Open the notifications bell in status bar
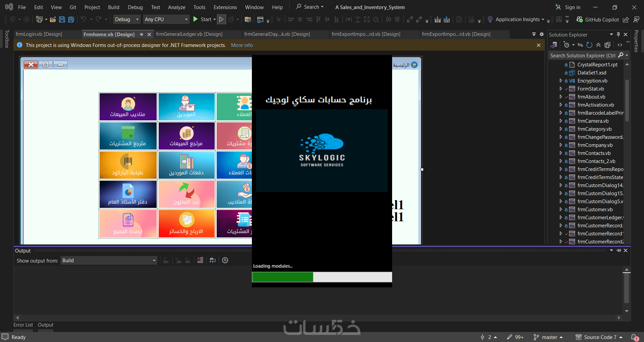The image size is (644, 342). [635, 337]
